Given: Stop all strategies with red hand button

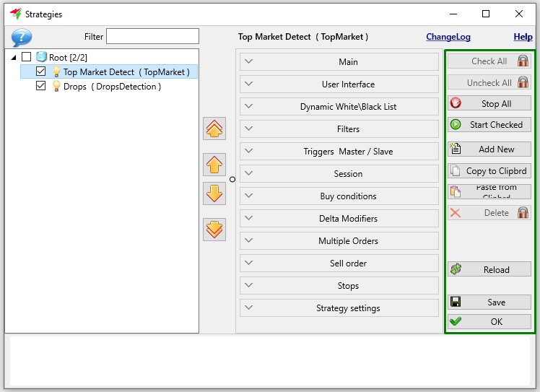Looking at the screenshot, I should pyautogui.click(x=489, y=103).
